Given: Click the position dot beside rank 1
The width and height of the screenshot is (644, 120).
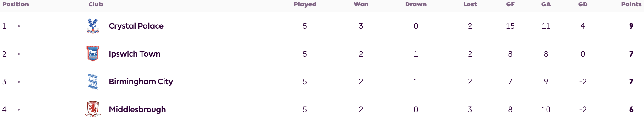Looking at the screenshot, I should click(x=19, y=26).
